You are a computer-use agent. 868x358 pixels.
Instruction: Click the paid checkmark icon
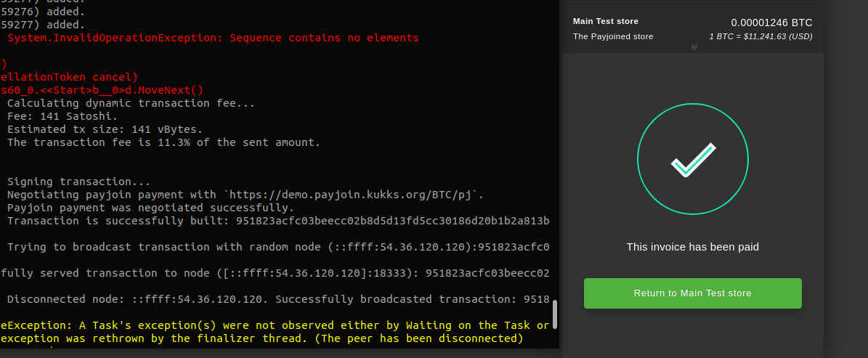coord(693,159)
